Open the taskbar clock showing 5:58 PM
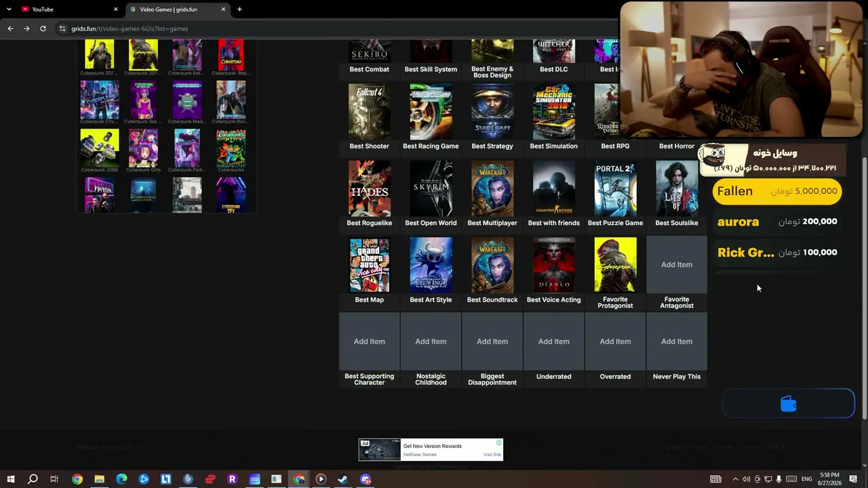This screenshot has height=488, width=868. [829, 479]
